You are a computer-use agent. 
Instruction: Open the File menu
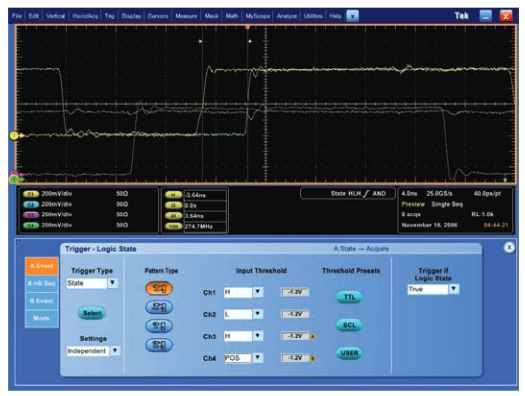click(x=17, y=16)
